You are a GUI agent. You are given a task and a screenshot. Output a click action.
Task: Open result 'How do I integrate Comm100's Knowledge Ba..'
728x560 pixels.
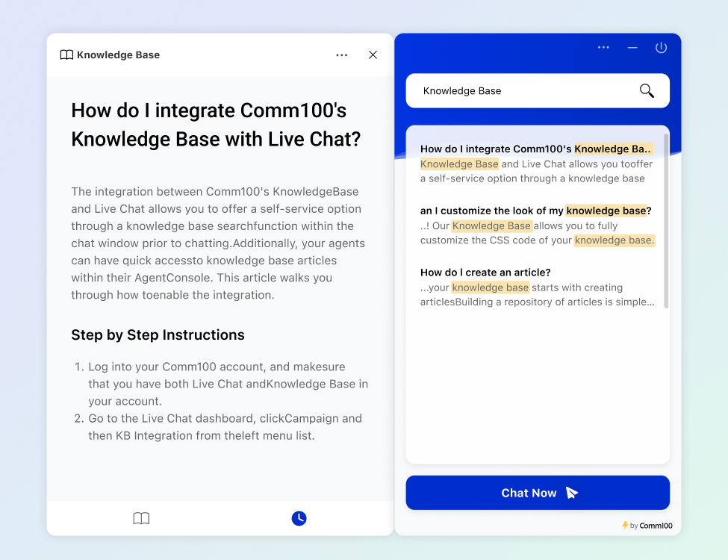536,149
